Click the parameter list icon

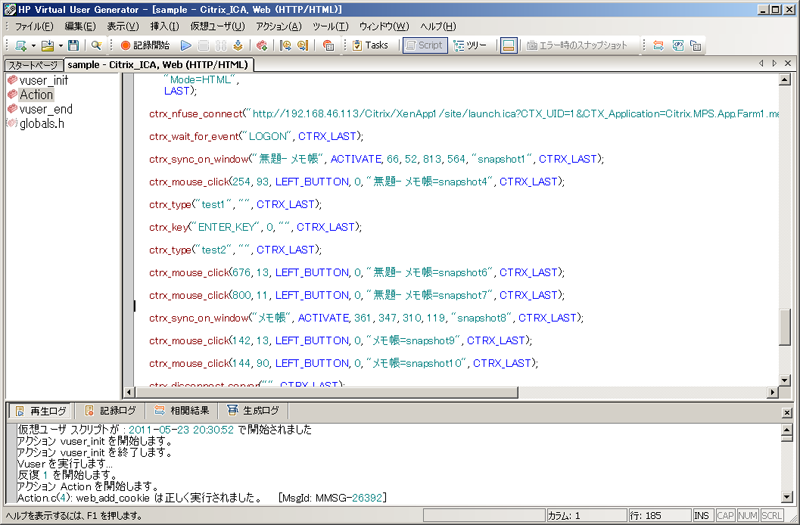(x=678, y=45)
